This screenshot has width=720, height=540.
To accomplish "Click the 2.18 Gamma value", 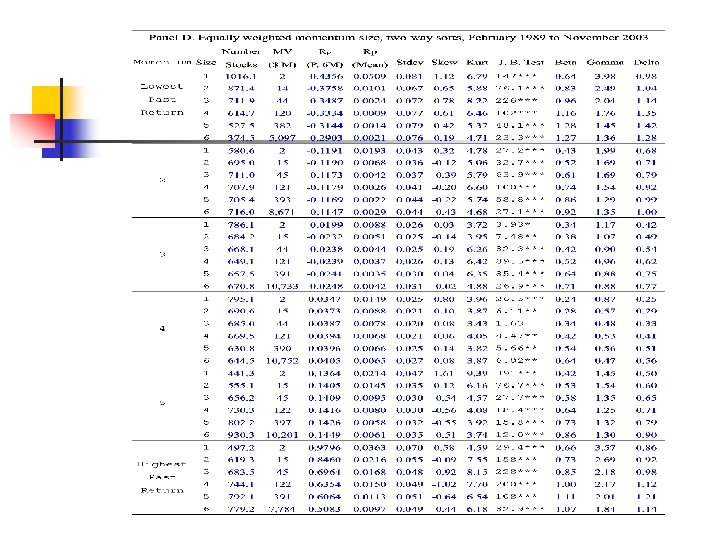I will (605, 472).
